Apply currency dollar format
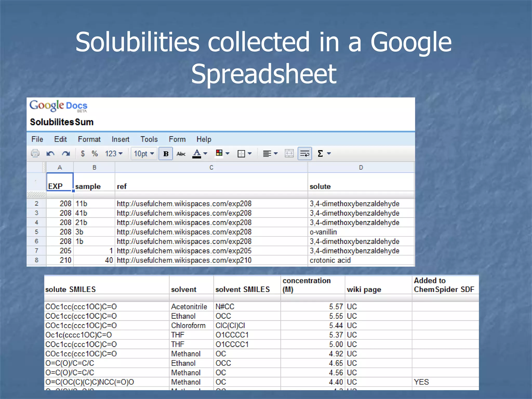Image resolution: width=532 pixels, height=399 pixels. [x=83, y=154]
